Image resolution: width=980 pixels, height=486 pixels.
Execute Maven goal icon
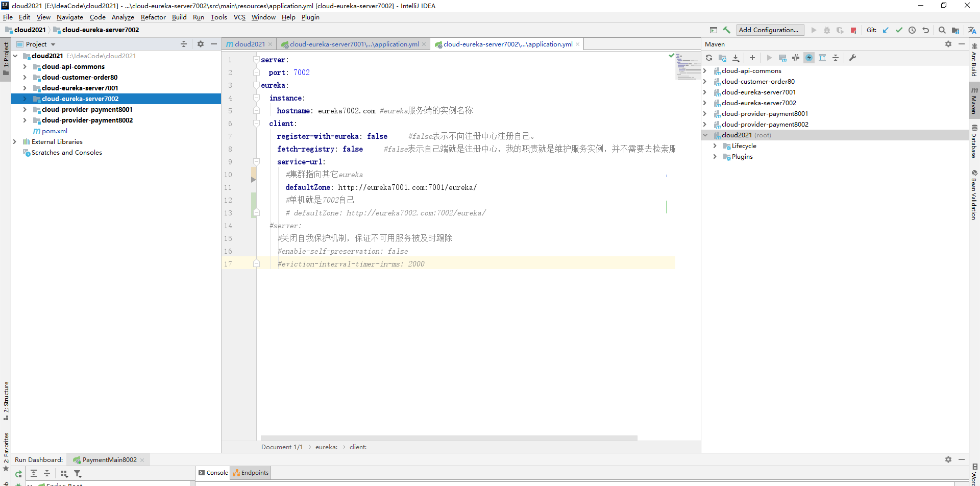pos(782,58)
